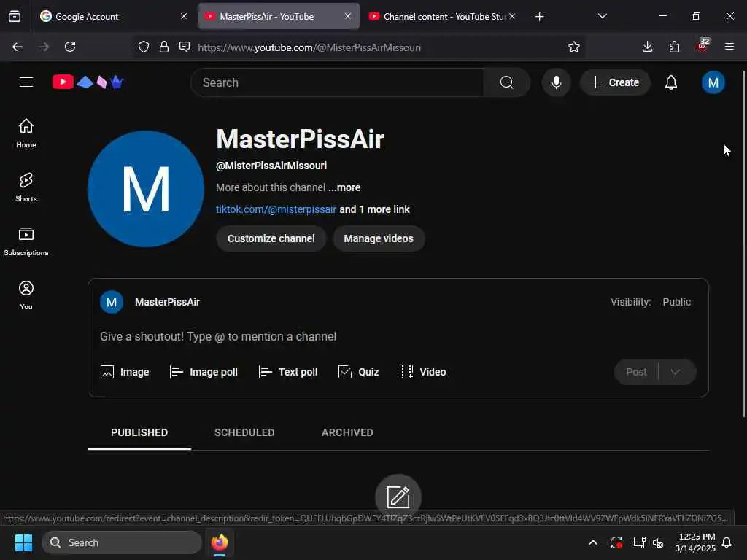Viewport: 747px width, 560px height.
Task: Click the Post button
Action: (636, 372)
